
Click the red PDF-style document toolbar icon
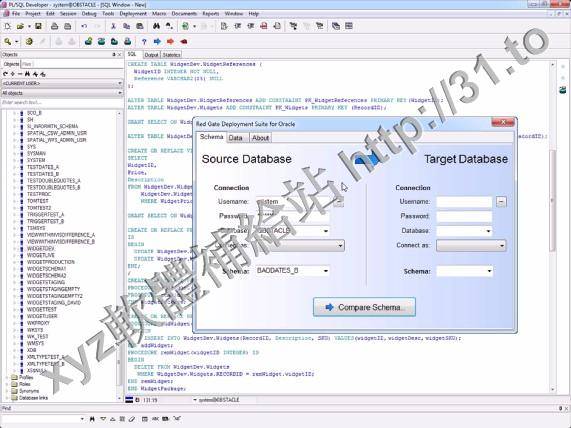point(264,26)
